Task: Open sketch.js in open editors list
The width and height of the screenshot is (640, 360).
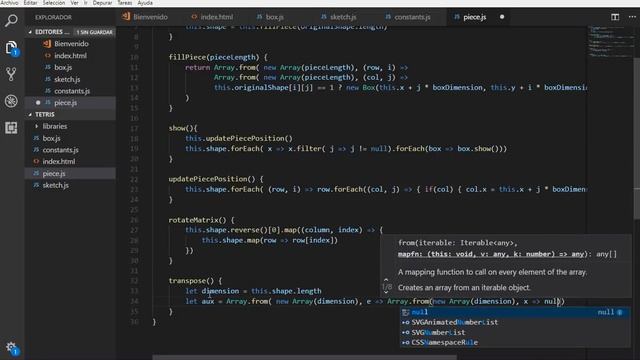Action: click(x=71, y=79)
